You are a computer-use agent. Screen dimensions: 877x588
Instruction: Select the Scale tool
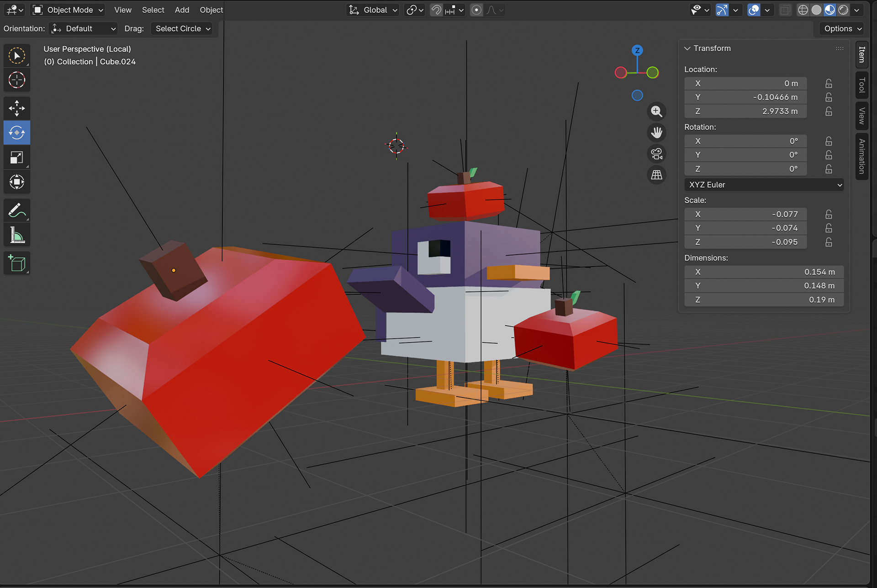point(17,157)
